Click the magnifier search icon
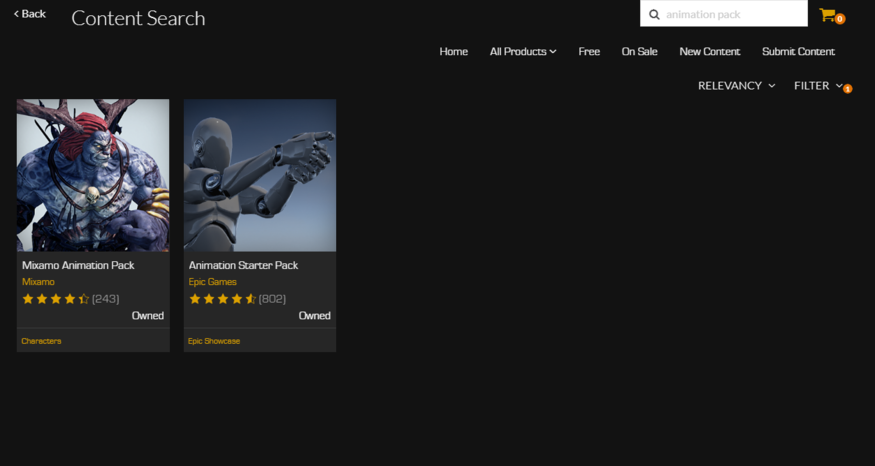Viewport: 875px width, 466px height. point(654,15)
